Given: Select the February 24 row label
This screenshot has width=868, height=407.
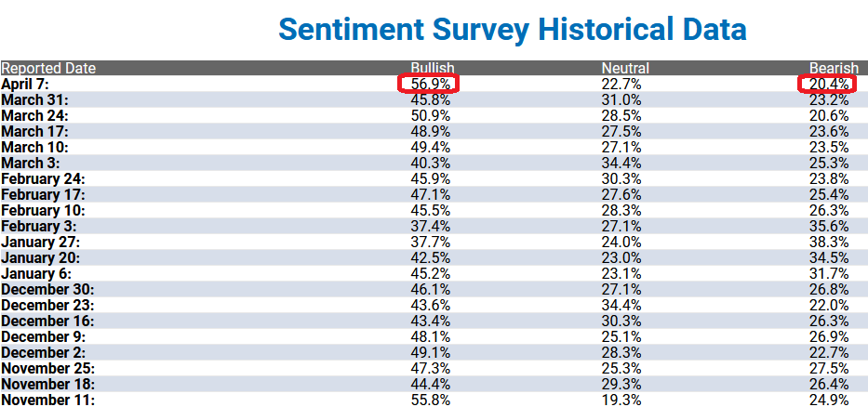Looking at the screenshot, I should point(43,178).
